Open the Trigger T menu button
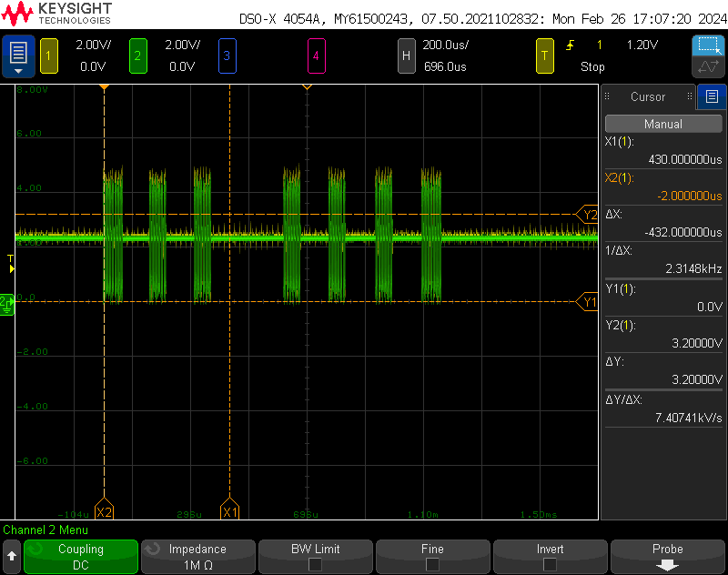The image size is (728, 575). point(544,56)
